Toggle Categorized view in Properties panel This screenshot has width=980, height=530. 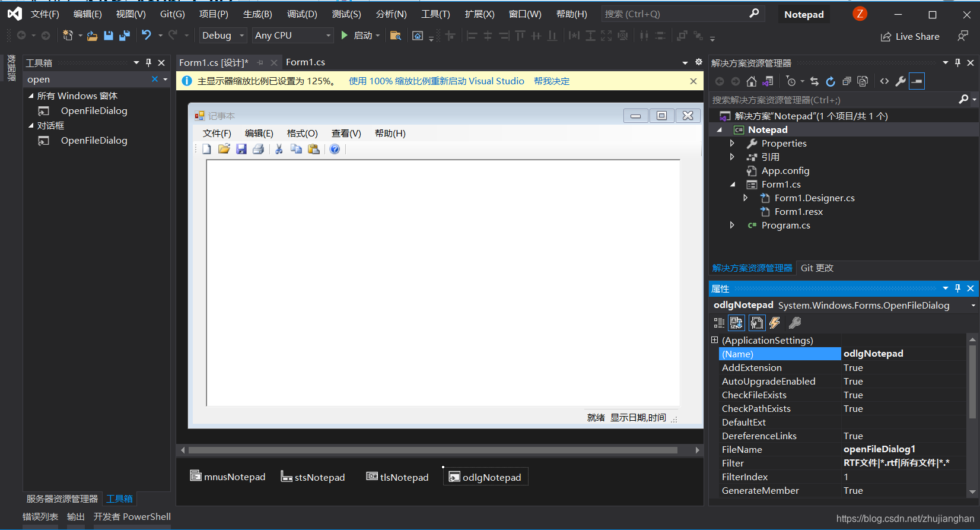click(718, 323)
